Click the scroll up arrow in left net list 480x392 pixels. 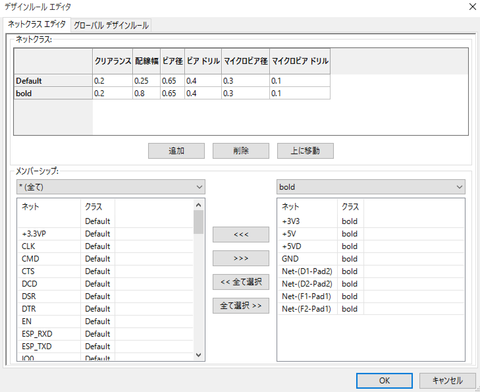pos(198,205)
